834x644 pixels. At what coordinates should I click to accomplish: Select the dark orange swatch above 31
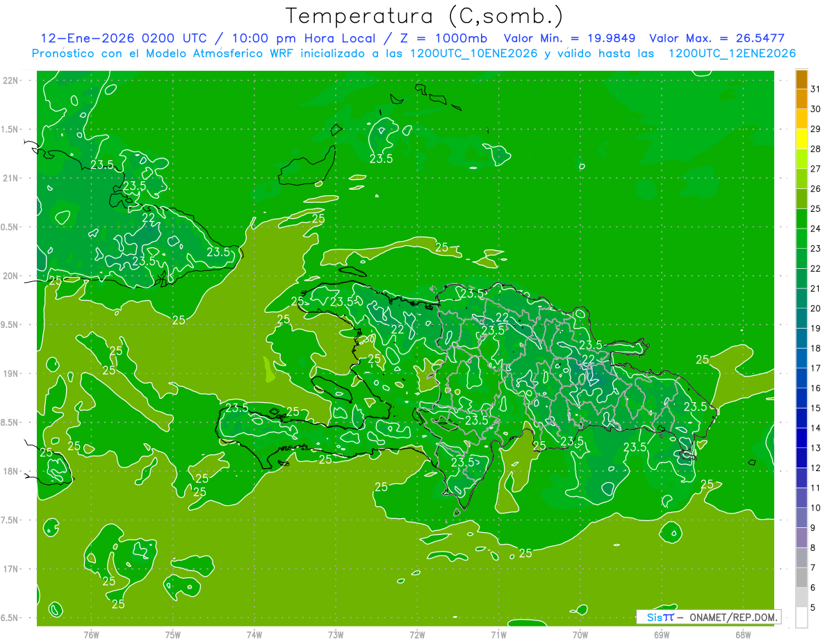[x=801, y=79]
